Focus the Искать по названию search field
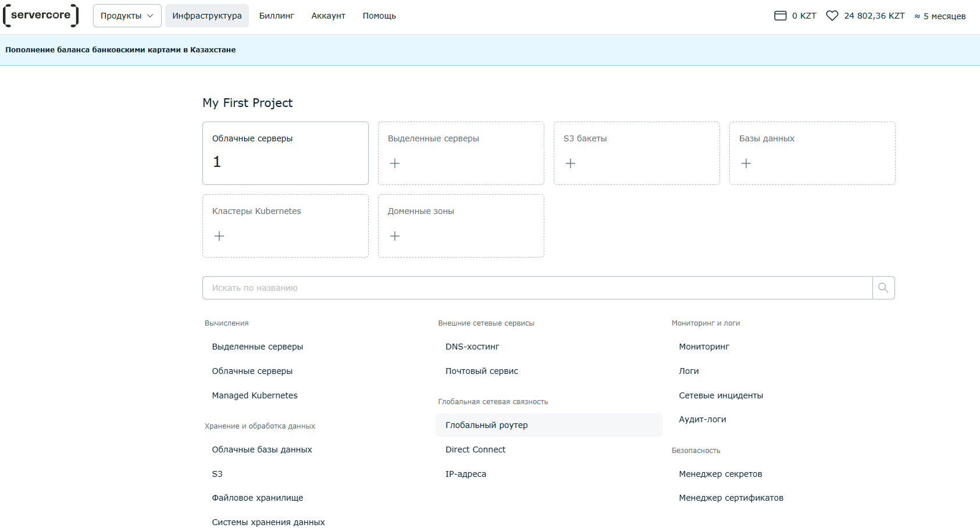 tap(537, 288)
